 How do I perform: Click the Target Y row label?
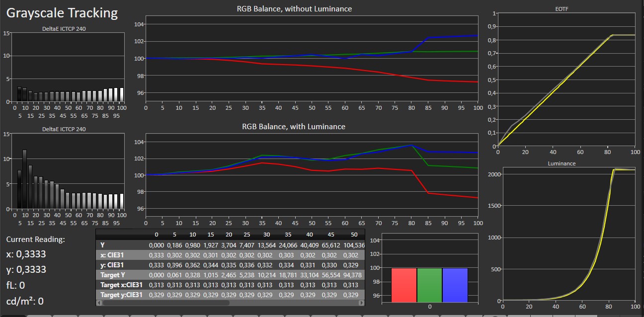pos(110,275)
